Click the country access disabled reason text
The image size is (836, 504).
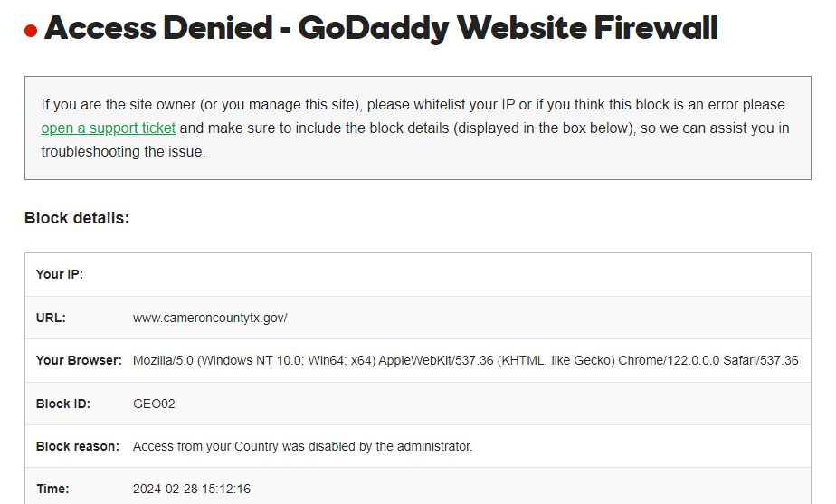click(x=302, y=446)
